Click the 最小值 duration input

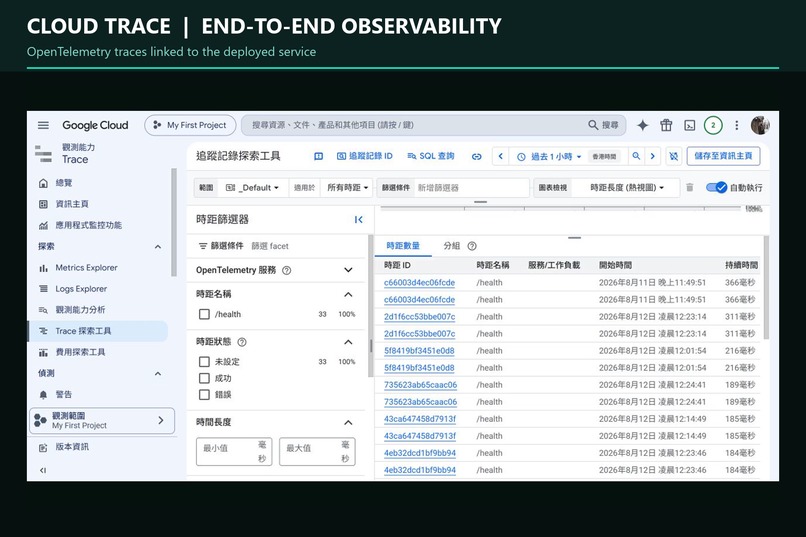(x=234, y=452)
